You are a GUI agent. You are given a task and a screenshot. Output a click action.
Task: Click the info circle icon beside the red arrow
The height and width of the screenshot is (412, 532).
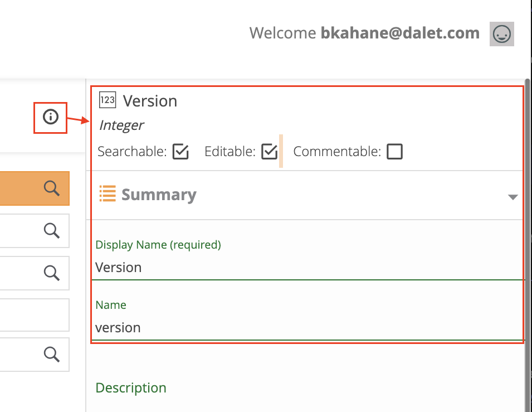tap(51, 118)
